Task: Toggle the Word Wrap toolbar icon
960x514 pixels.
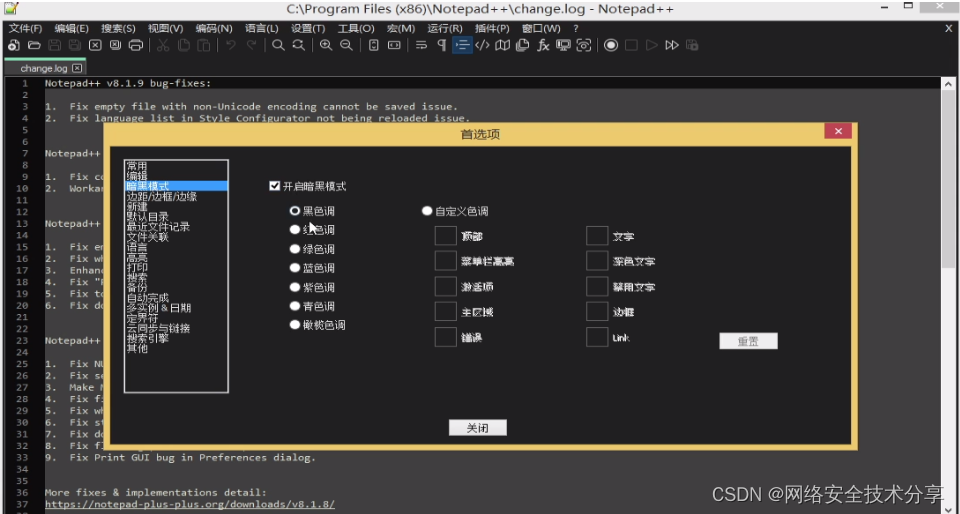Action: click(x=421, y=45)
